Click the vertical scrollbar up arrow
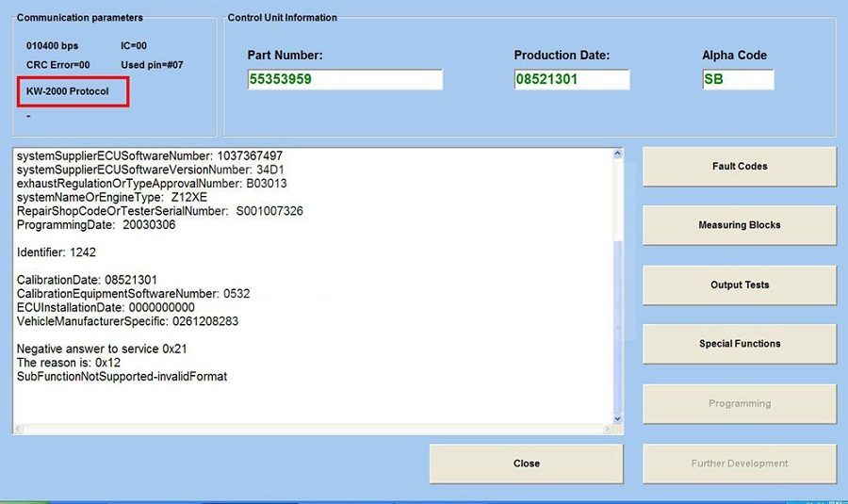 click(x=617, y=153)
